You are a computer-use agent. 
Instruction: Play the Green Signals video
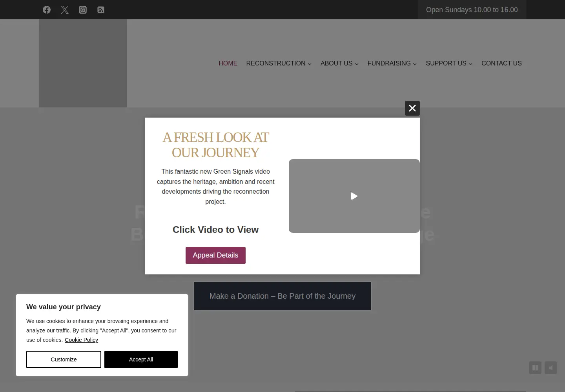pos(354,196)
